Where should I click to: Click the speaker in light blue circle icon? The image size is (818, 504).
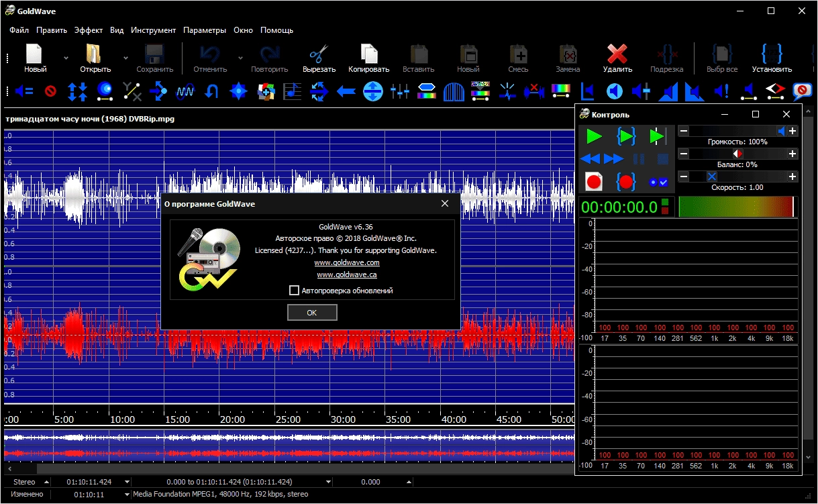pyautogui.click(x=614, y=91)
